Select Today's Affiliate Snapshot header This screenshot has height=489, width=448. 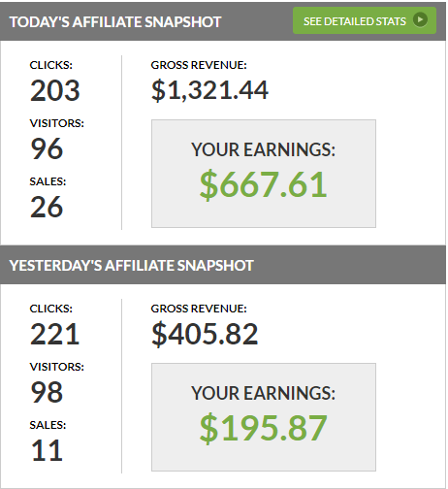pos(115,22)
